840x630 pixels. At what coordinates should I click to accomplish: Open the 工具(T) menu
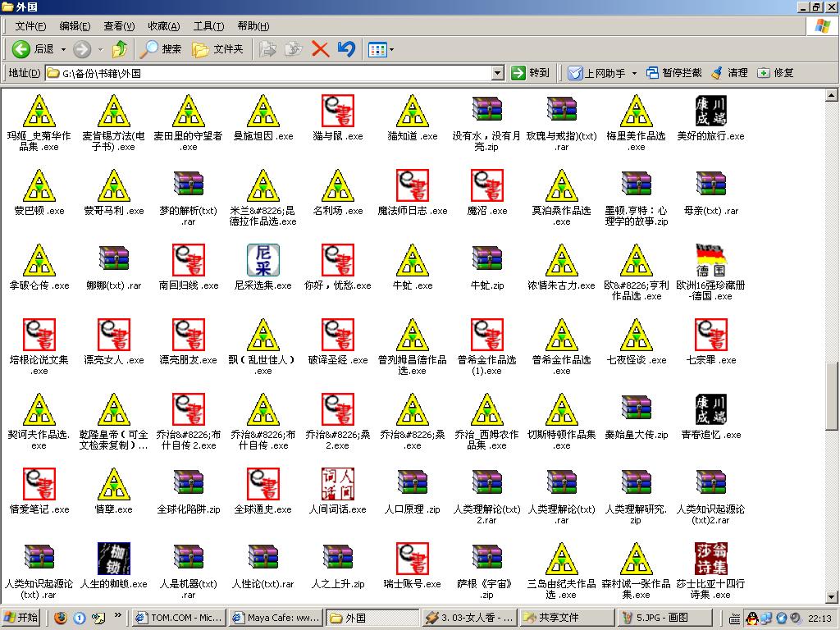coord(208,26)
